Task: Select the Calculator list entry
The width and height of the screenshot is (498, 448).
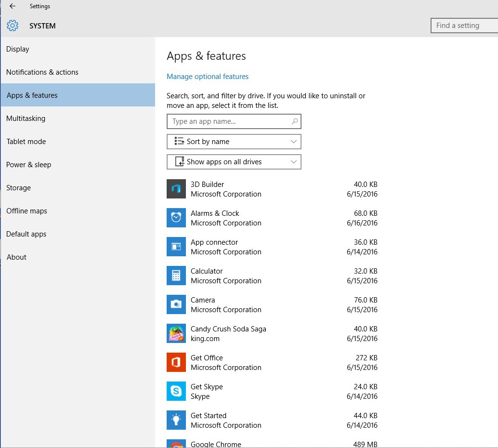Action: [x=272, y=276]
